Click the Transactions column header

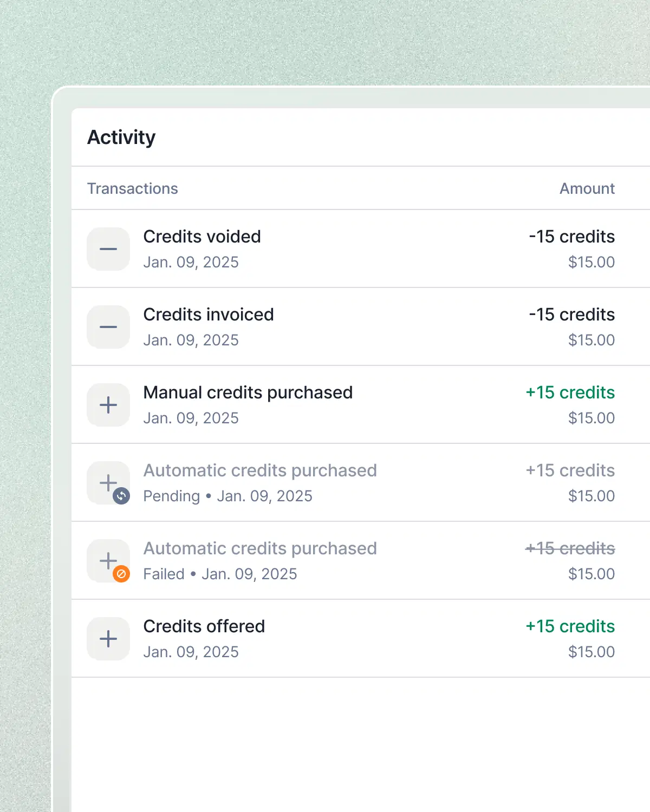coord(133,188)
